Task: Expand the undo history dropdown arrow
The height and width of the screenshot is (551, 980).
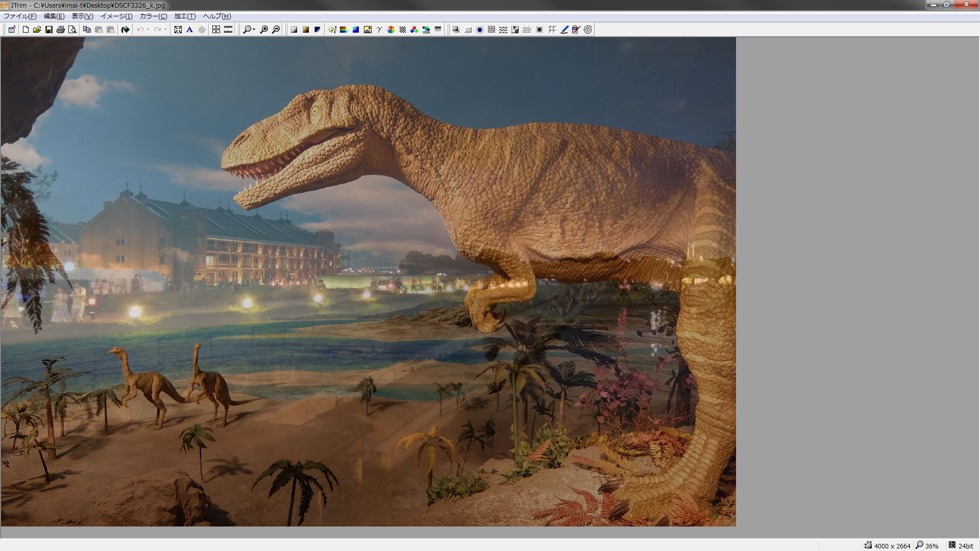Action: pyautogui.click(x=148, y=30)
